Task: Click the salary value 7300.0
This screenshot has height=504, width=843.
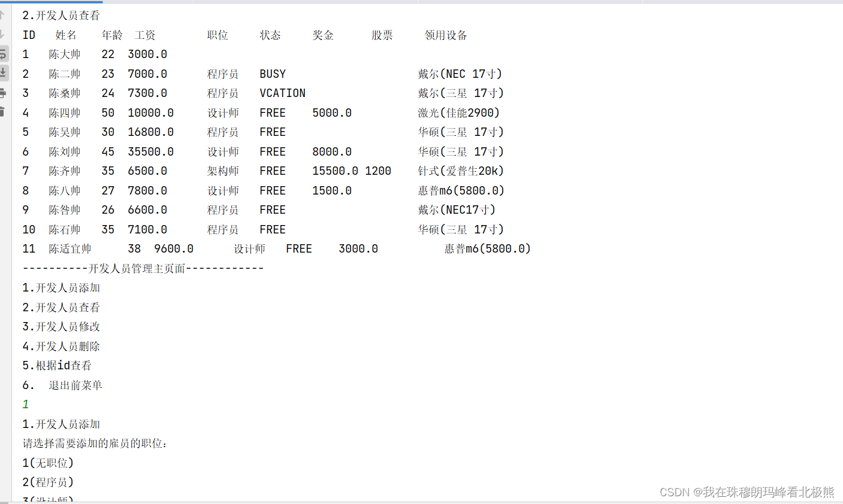Action: [147, 93]
